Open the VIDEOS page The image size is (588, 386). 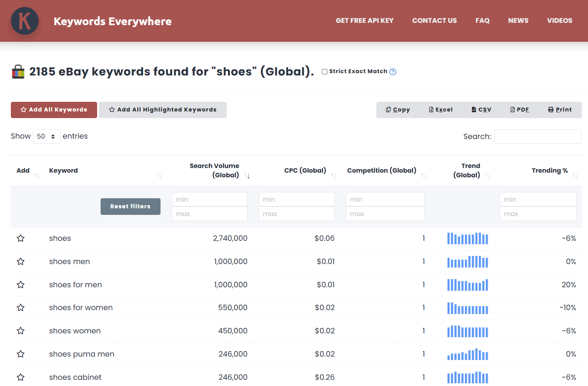pos(559,21)
